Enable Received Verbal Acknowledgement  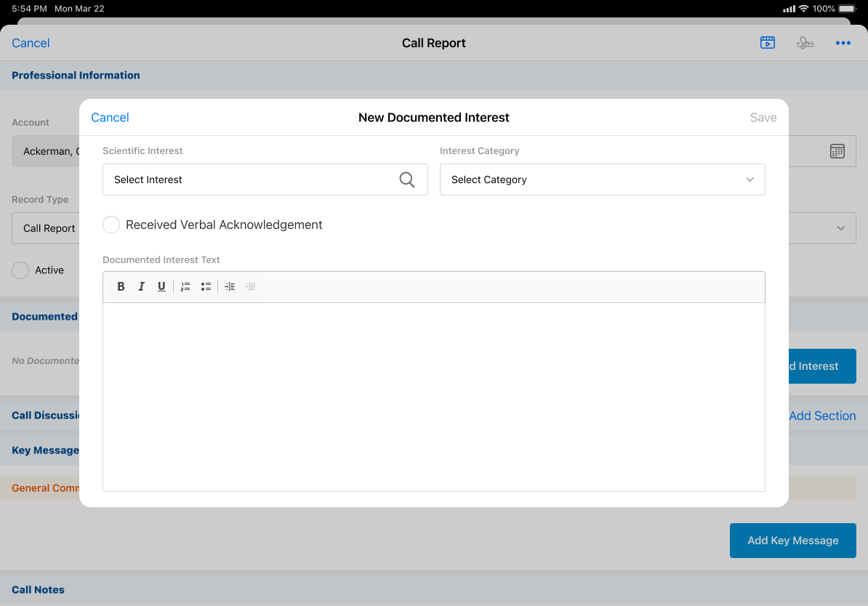click(111, 225)
